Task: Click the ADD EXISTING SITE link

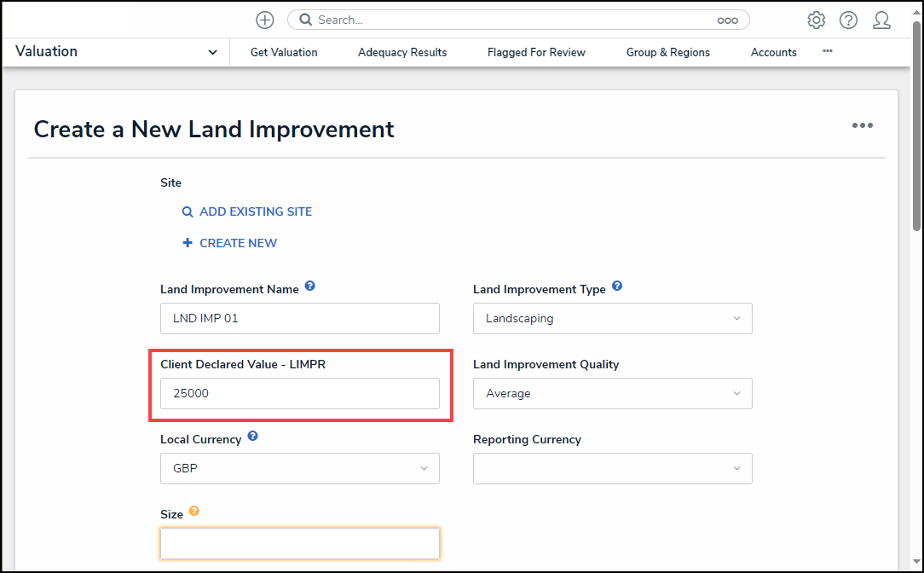Action: coord(256,211)
